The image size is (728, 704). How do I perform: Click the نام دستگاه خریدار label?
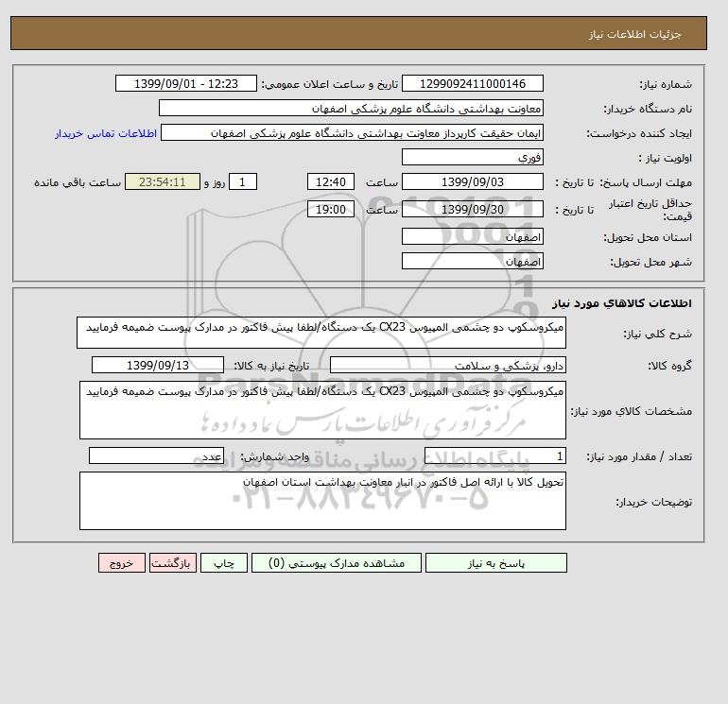click(x=648, y=109)
